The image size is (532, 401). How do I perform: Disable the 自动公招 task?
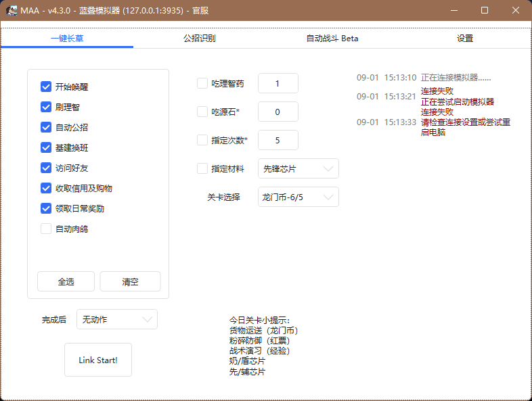click(46, 127)
